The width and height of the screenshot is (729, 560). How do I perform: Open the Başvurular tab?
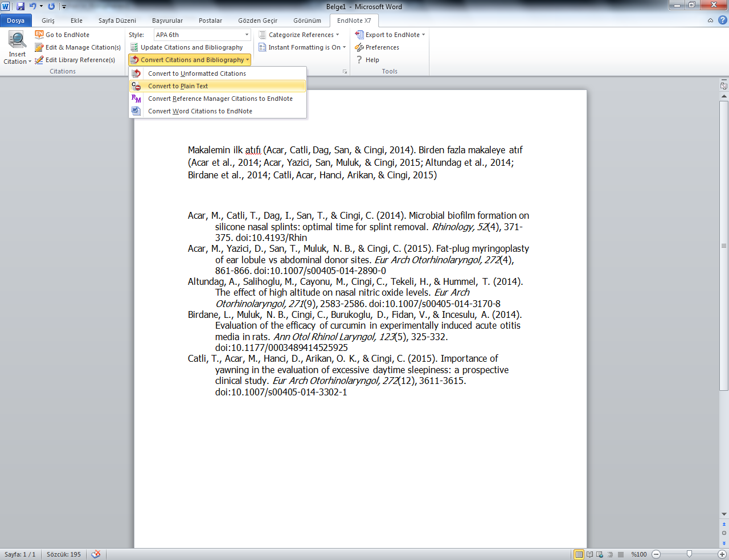[167, 21]
